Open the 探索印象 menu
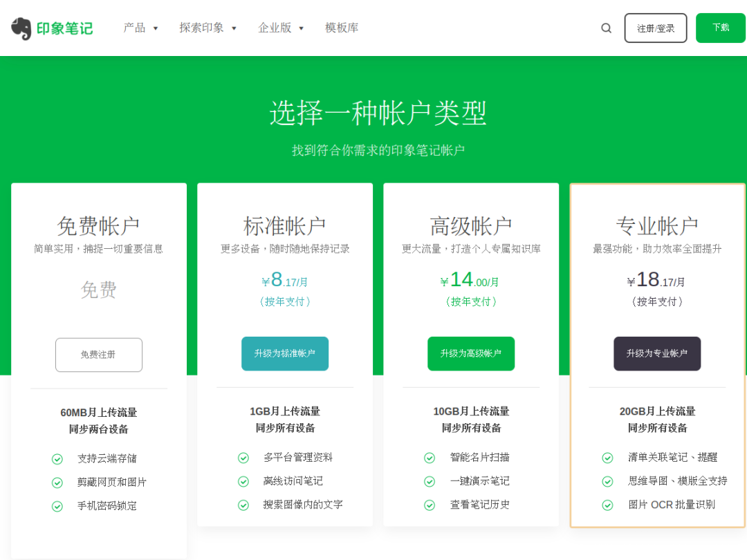 201,28
